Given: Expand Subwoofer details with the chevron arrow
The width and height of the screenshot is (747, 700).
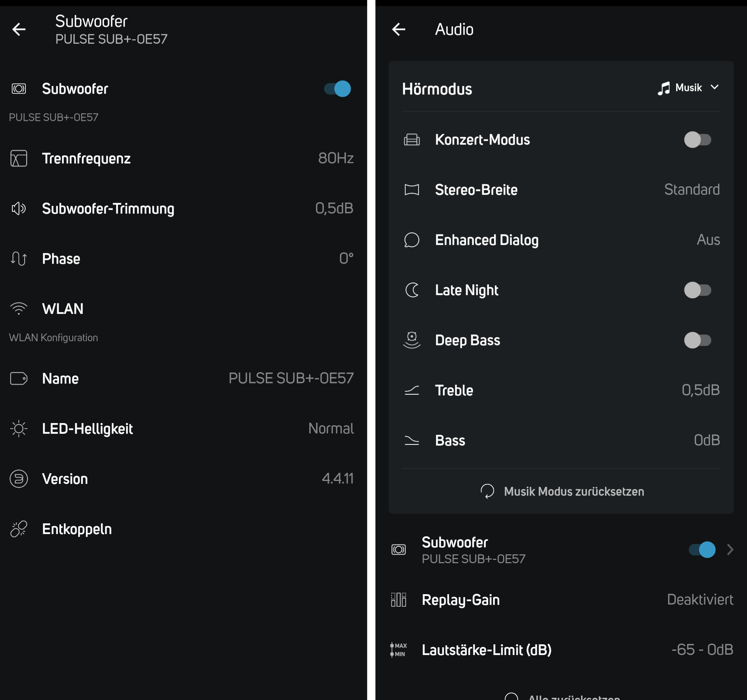Looking at the screenshot, I should (x=730, y=550).
